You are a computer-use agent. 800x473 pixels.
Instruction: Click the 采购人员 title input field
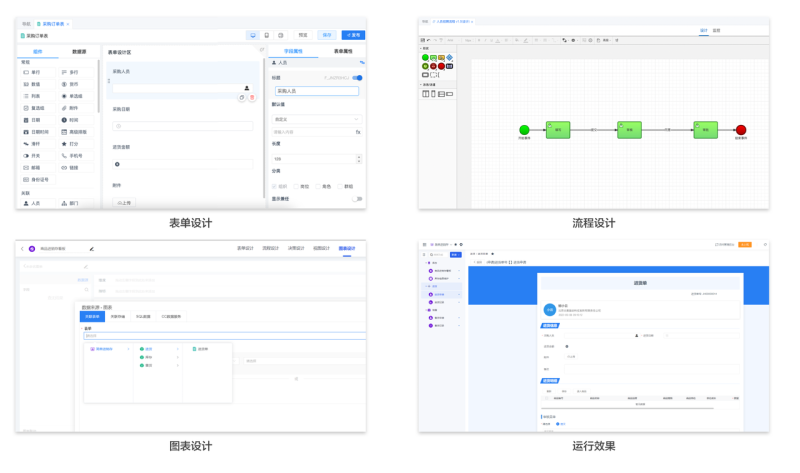tap(317, 91)
